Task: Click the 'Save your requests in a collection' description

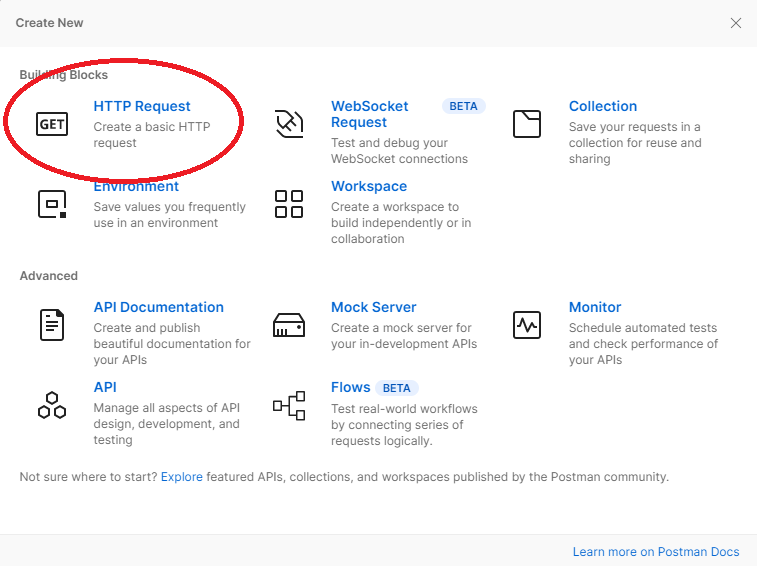Action: (635, 143)
